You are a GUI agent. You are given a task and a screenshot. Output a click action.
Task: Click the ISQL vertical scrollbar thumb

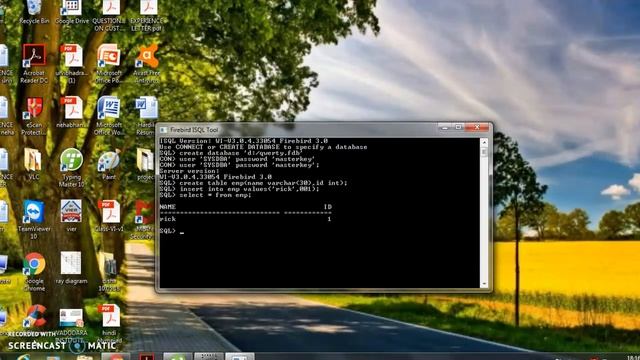484,152
